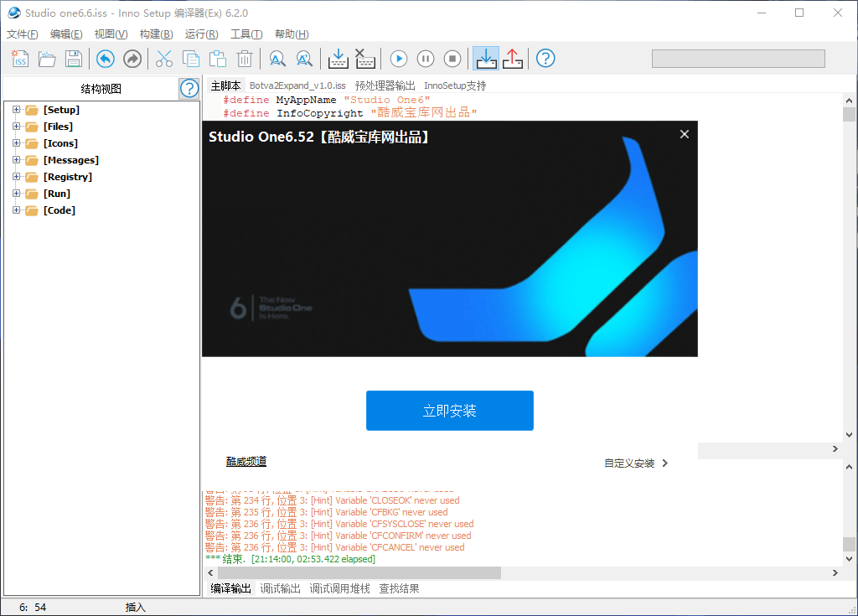Open the 工具(T) menu
Image resolution: width=858 pixels, height=616 pixels.
246,34
